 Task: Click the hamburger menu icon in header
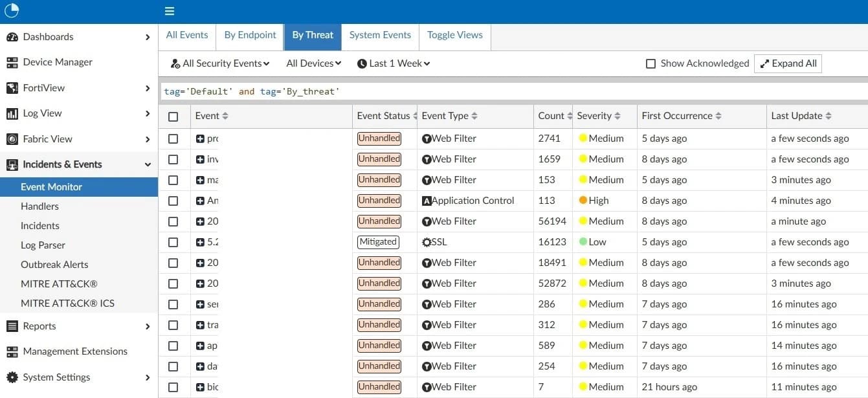[170, 11]
